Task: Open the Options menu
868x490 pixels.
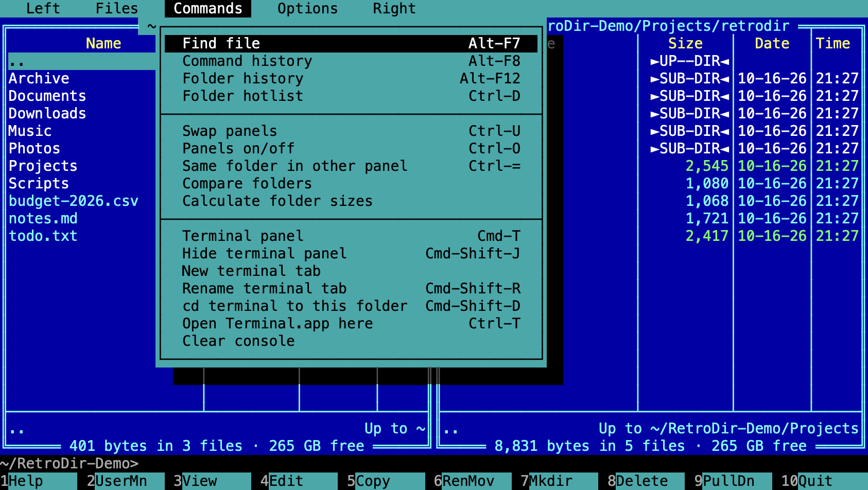Action: [308, 8]
